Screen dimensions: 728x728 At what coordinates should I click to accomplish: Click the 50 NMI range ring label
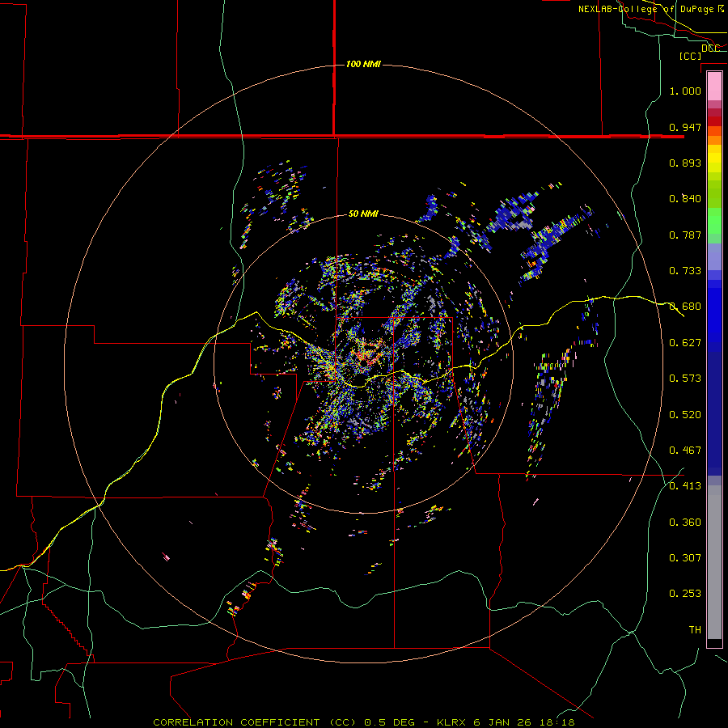click(363, 214)
